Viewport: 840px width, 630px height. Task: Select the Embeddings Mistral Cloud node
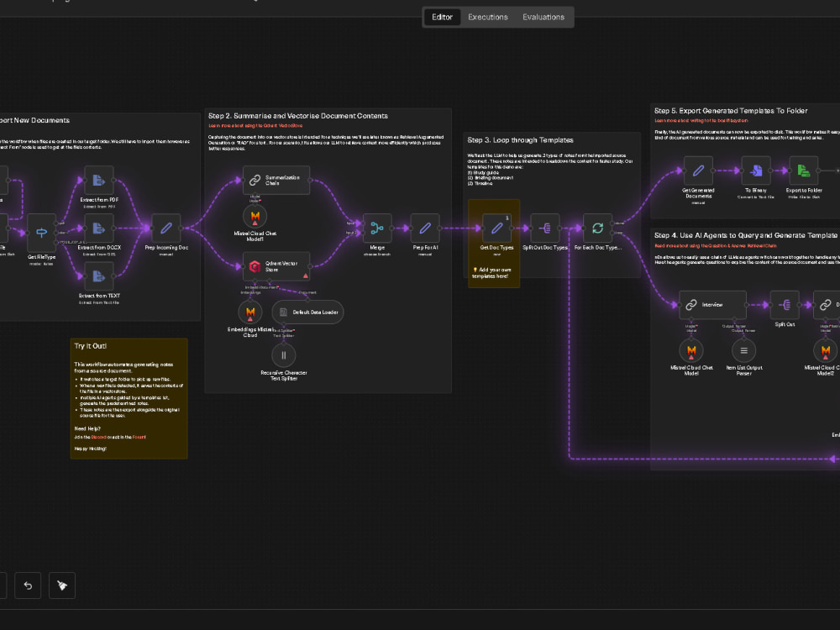[x=250, y=312]
